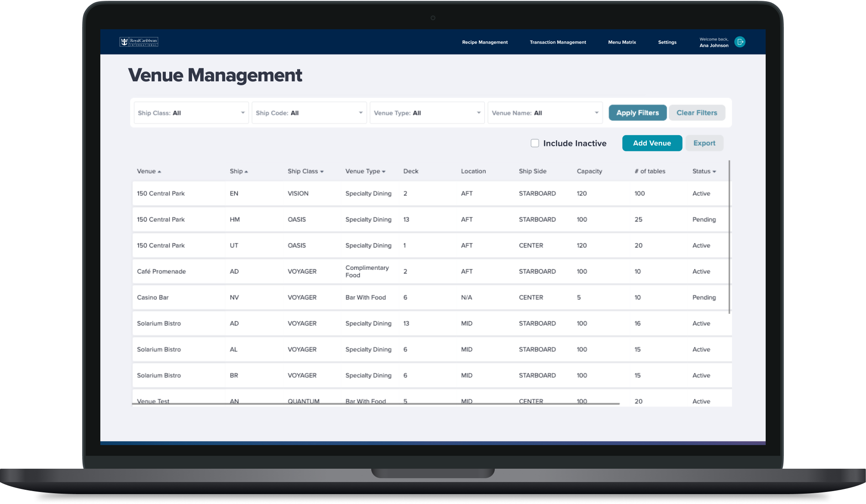The height and width of the screenshot is (504, 866).
Task: Click the Royal Caribbean logo
Action: [x=139, y=42]
